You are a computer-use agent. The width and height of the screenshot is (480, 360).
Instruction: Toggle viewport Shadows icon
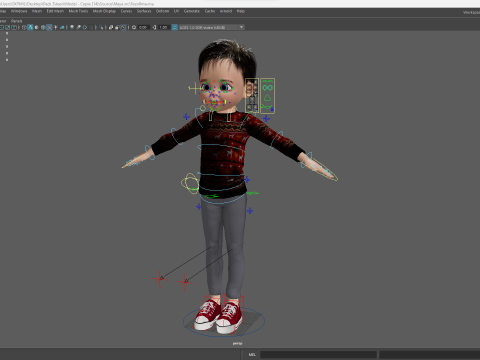[x=62, y=27]
